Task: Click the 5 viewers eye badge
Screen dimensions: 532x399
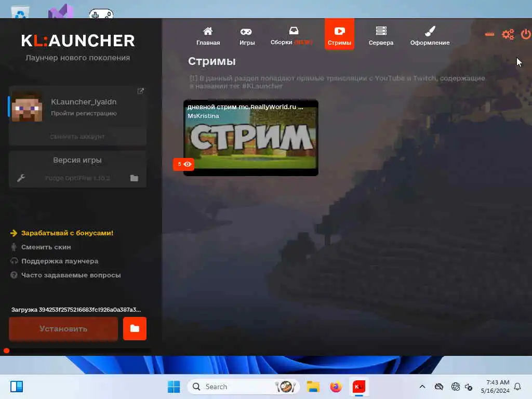Action: click(x=183, y=164)
